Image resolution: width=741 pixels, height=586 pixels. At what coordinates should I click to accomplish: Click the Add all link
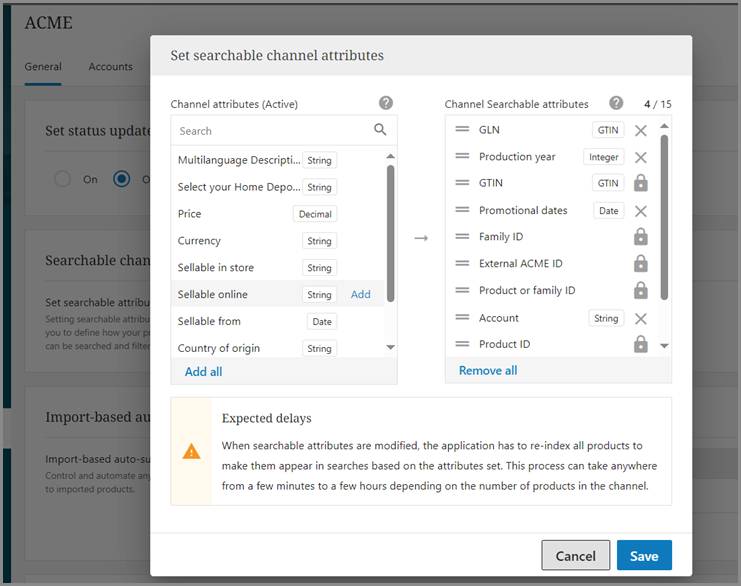pyautogui.click(x=203, y=372)
